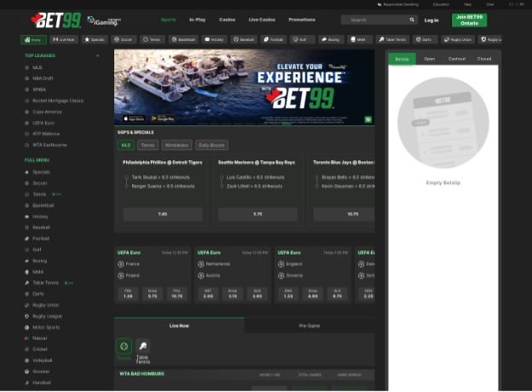Image resolution: width=532 pixels, height=392 pixels.
Task: Click the Search input field
Action: 375,20
